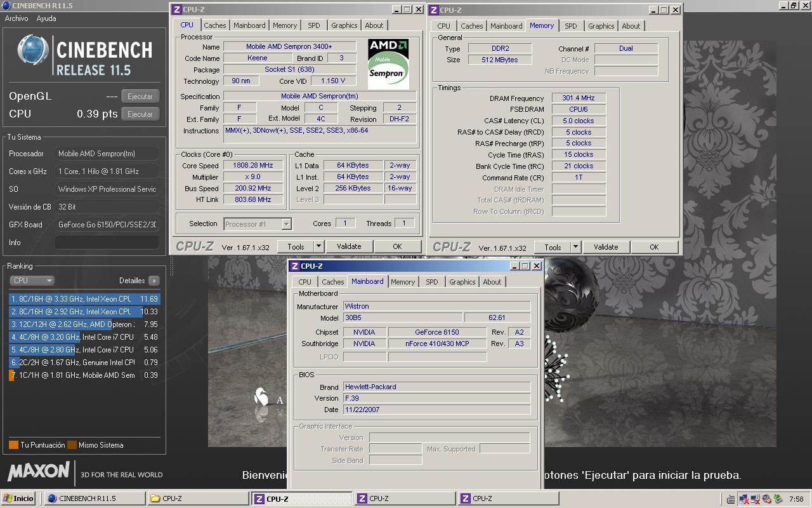Expand Tools dropdown arrow in CPU window
812x508 pixels.
(x=318, y=246)
